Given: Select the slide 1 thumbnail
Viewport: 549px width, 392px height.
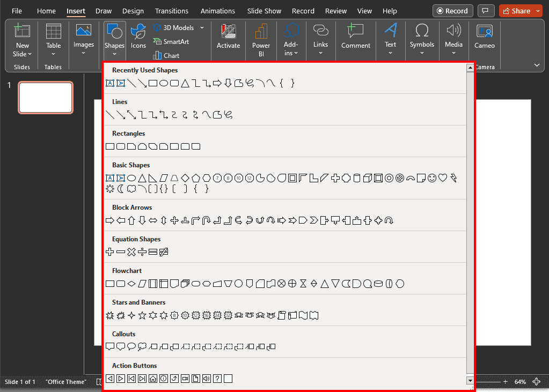Looking at the screenshot, I should click(45, 98).
